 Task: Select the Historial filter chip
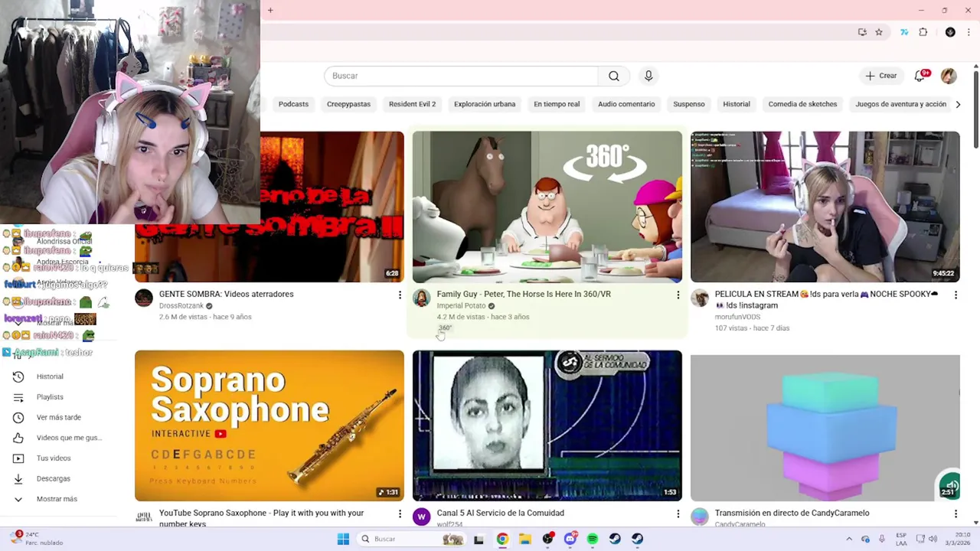coord(737,104)
